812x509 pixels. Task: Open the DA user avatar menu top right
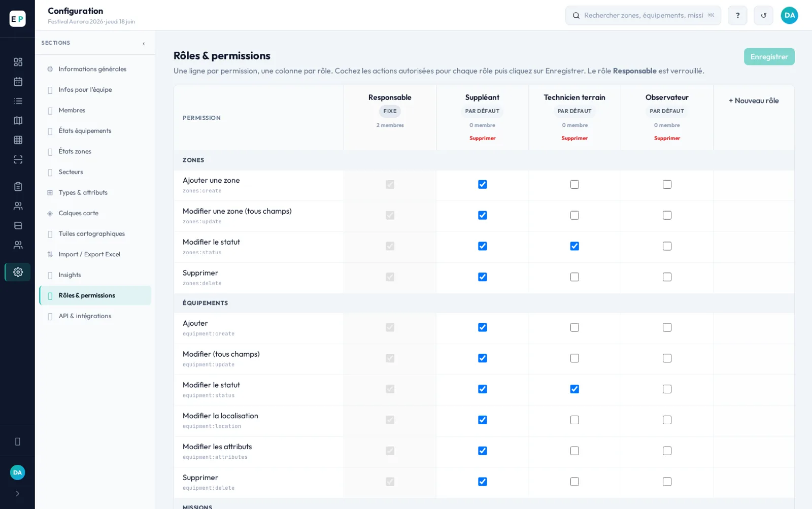click(789, 15)
